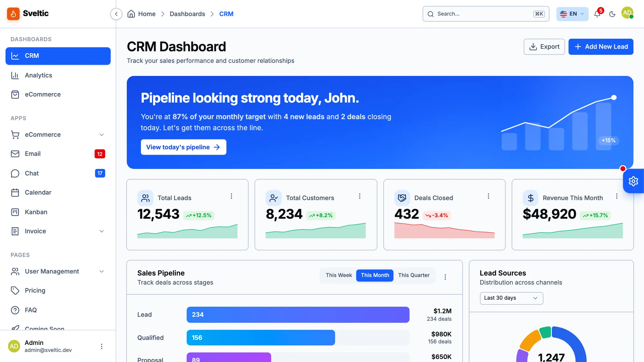Click the -3.4% Deals Closed trend badge
This screenshot has width=644, height=362.
pos(437,216)
